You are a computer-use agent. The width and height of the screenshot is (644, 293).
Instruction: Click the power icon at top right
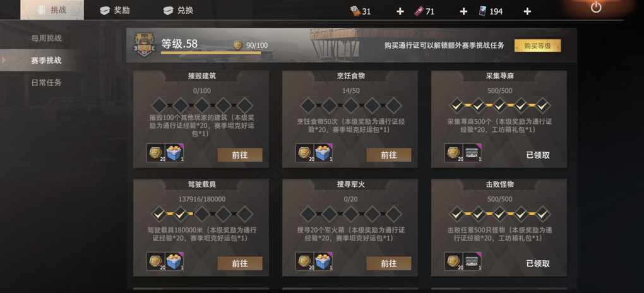pyautogui.click(x=596, y=7)
